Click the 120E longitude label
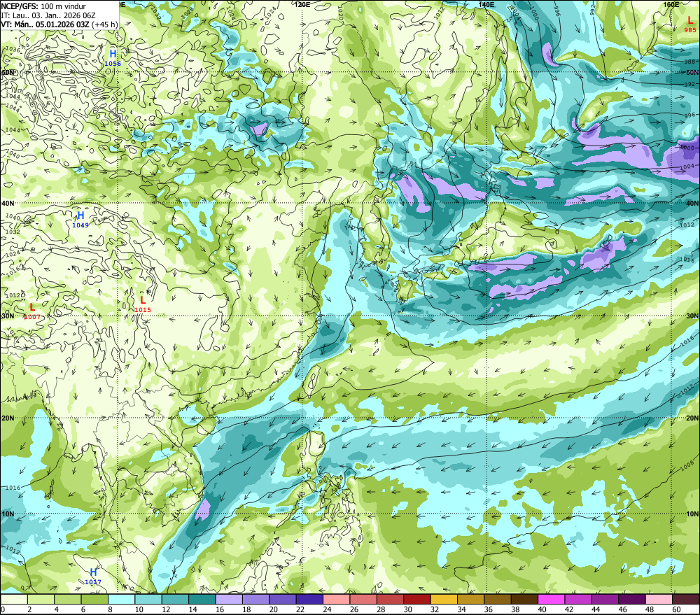 (302, 4)
